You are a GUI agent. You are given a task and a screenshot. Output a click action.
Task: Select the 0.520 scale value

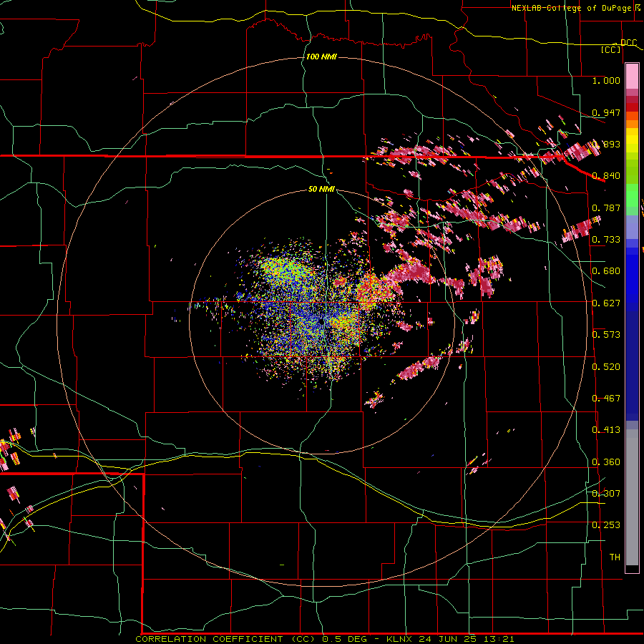[606, 367]
